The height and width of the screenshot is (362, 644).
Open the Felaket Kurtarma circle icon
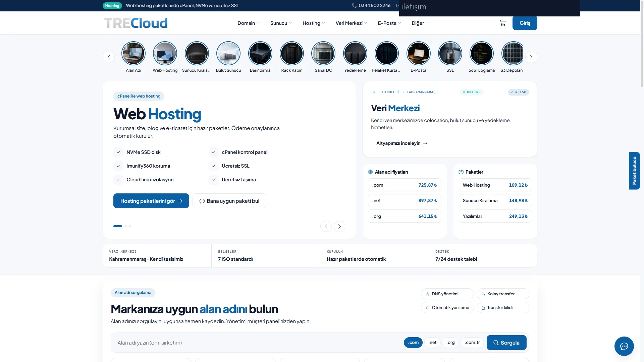point(387,53)
